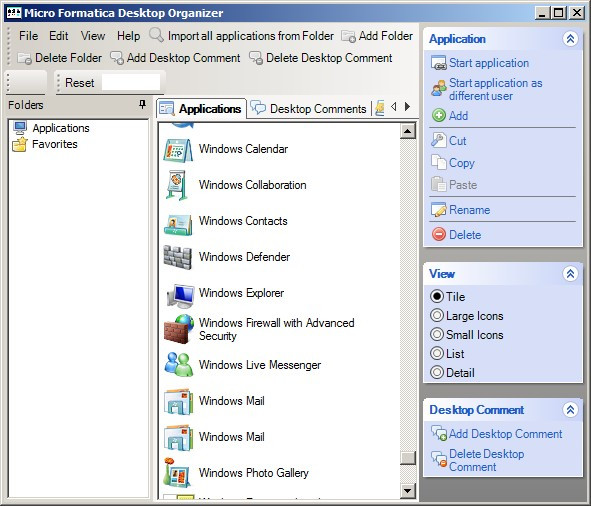The height and width of the screenshot is (506, 591).
Task: Open the View menu
Action: coord(93,36)
